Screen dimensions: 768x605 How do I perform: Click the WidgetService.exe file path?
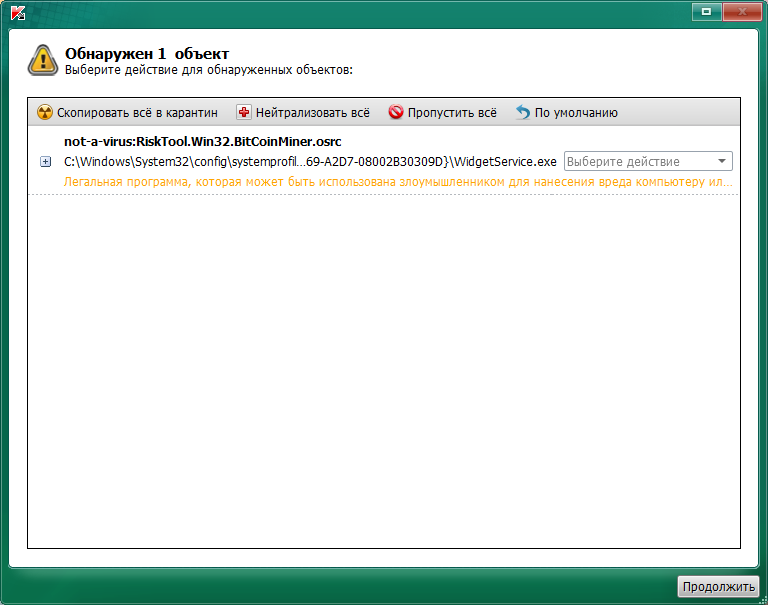point(310,162)
